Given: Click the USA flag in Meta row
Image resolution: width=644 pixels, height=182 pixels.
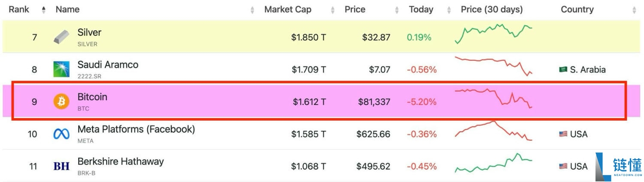Looking at the screenshot, I should pyautogui.click(x=563, y=134).
